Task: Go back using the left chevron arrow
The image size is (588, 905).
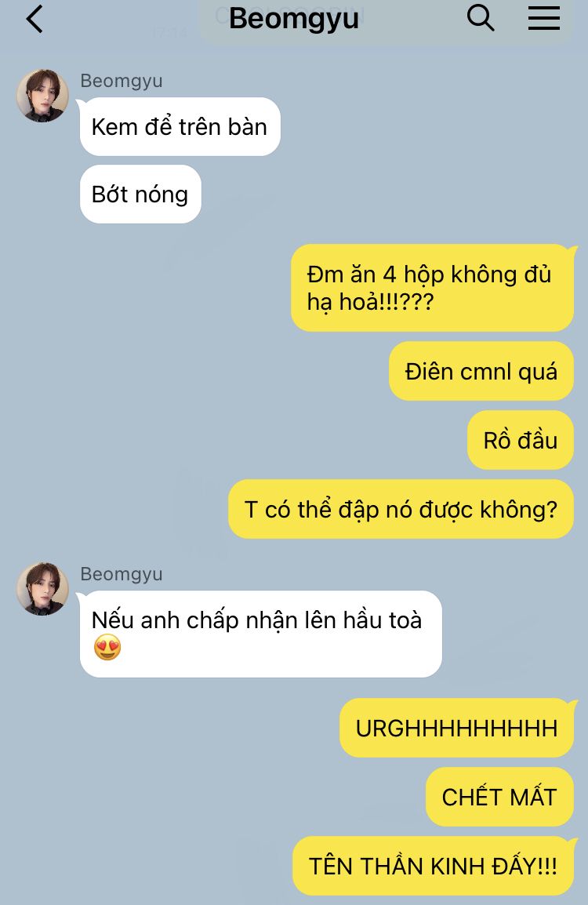Action: click(34, 19)
